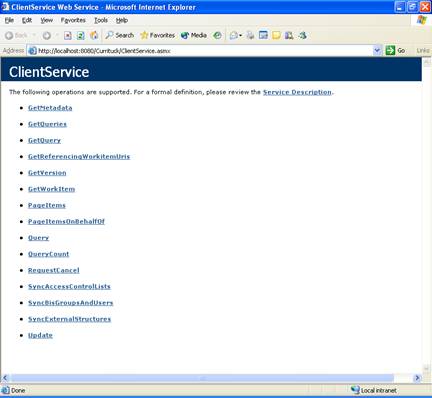Click the Back navigation button

pos(16,35)
